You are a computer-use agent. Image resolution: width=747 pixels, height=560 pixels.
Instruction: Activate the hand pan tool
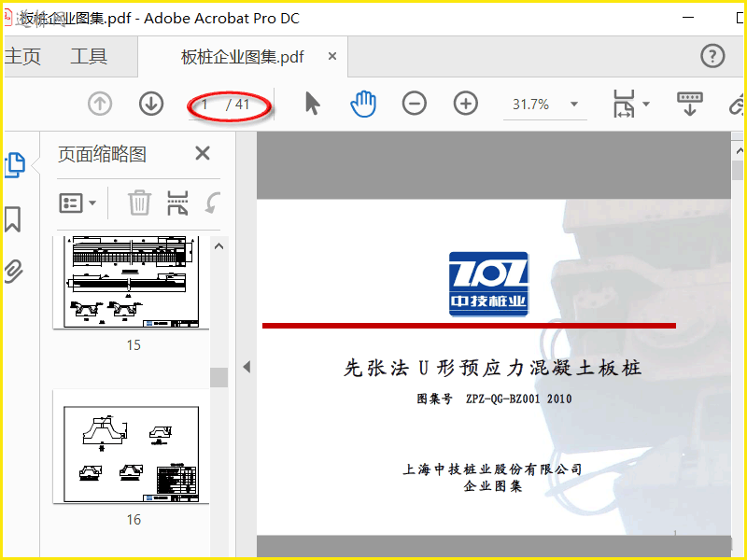(363, 104)
